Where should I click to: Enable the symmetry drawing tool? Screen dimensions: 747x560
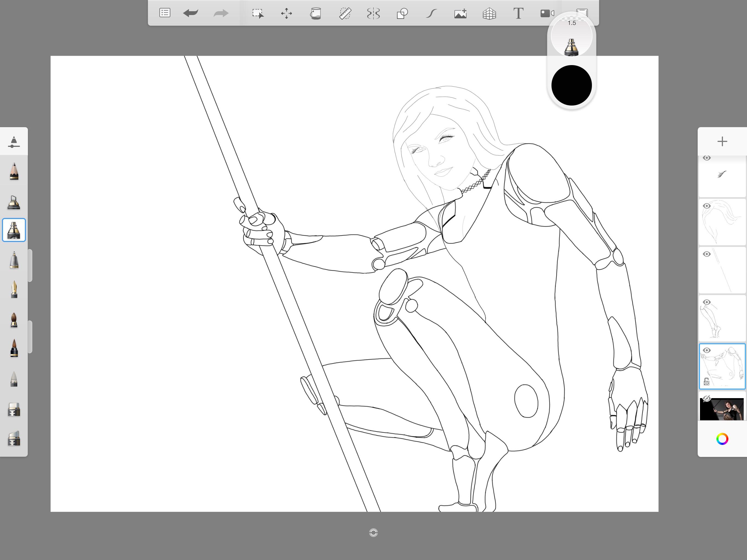point(373,13)
